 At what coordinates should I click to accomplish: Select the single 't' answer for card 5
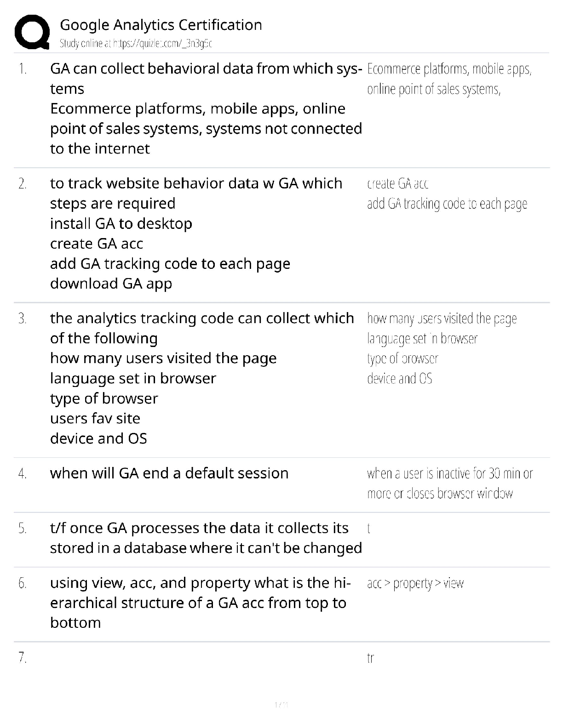pyautogui.click(x=369, y=529)
